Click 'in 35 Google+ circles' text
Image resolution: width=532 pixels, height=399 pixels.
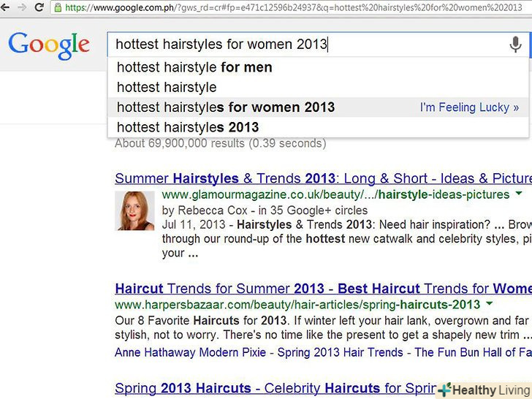(313, 210)
